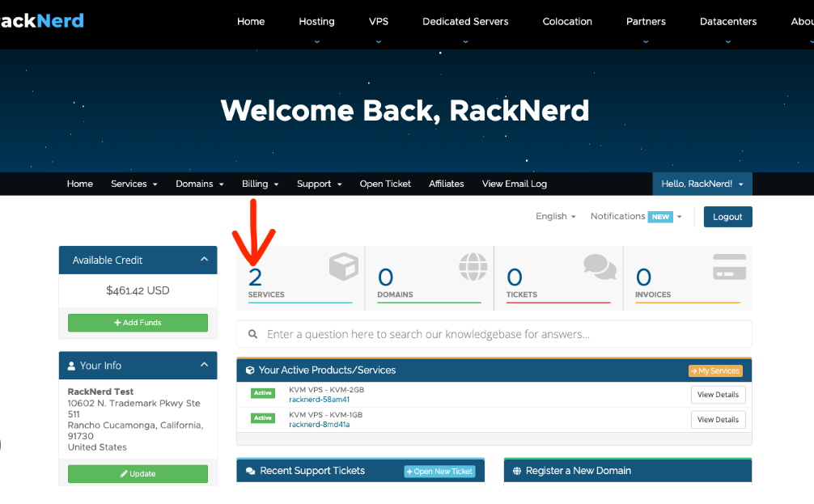Open the Services dropdown menu
Image resolution: width=814 pixels, height=504 pixels.
point(134,184)
